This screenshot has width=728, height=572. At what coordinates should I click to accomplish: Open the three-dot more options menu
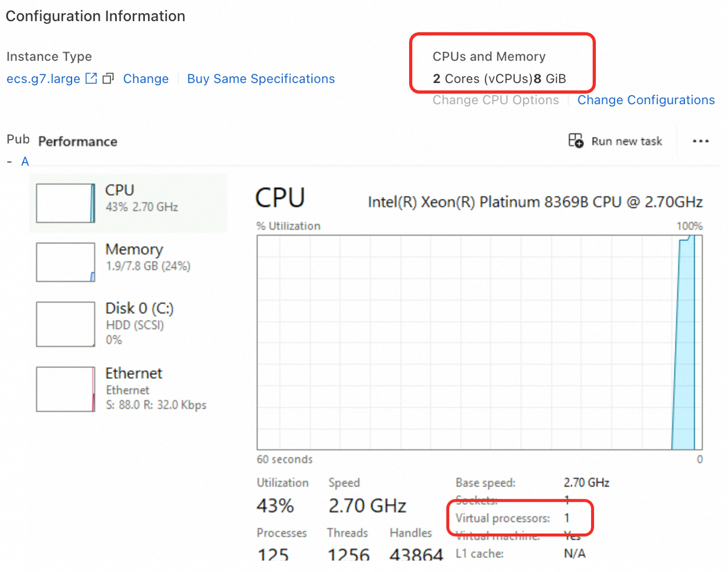coord(701,141)
